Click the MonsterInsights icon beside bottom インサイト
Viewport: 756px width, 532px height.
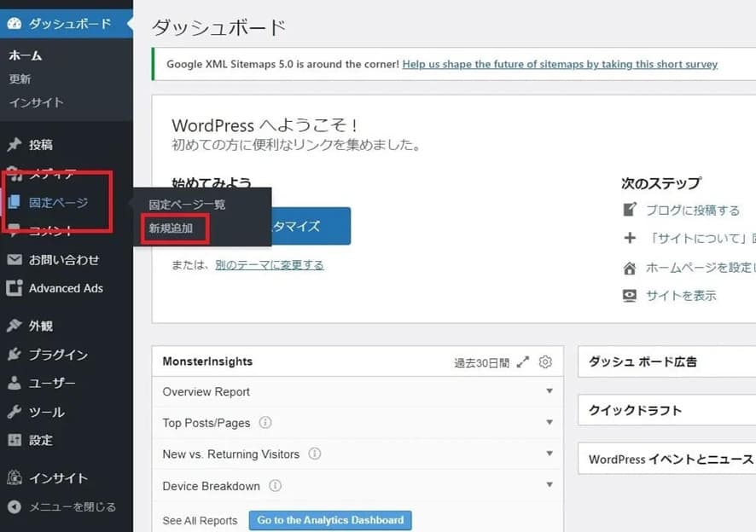point(15,477)
